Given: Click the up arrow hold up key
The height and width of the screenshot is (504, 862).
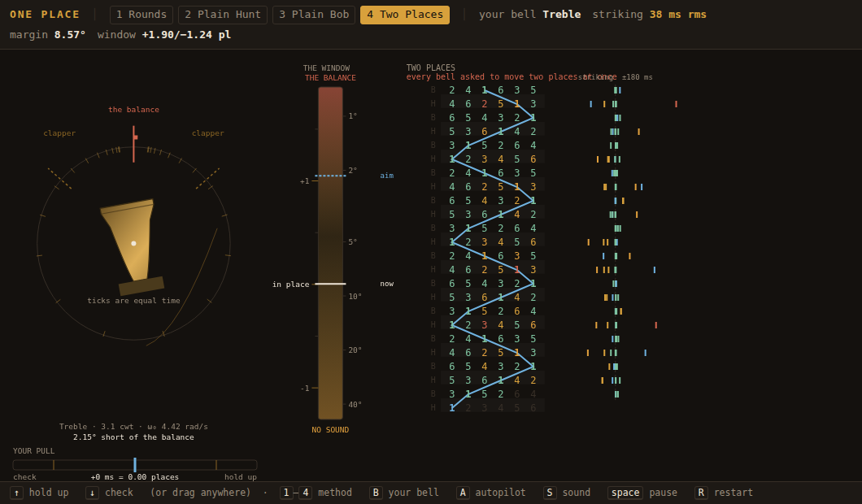Looking at the screenshot, I should (x=16, y=493).
